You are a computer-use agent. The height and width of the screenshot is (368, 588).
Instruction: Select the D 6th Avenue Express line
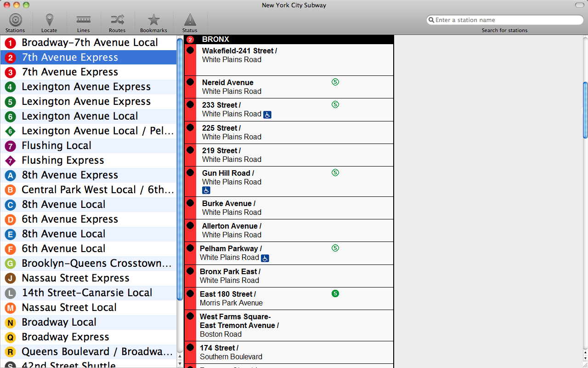click(88, 219)
